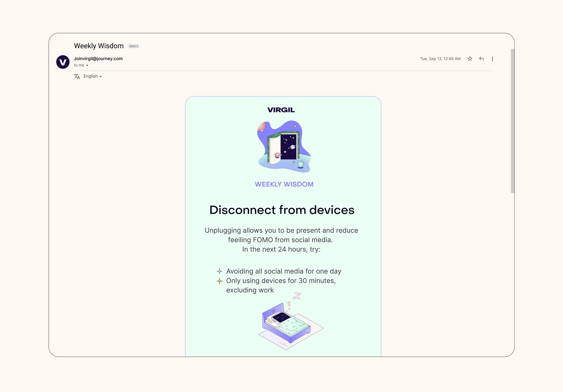Click the vertical scrollbar thumb
Viewport: 563px width, 392px height.
coord(512,121)
